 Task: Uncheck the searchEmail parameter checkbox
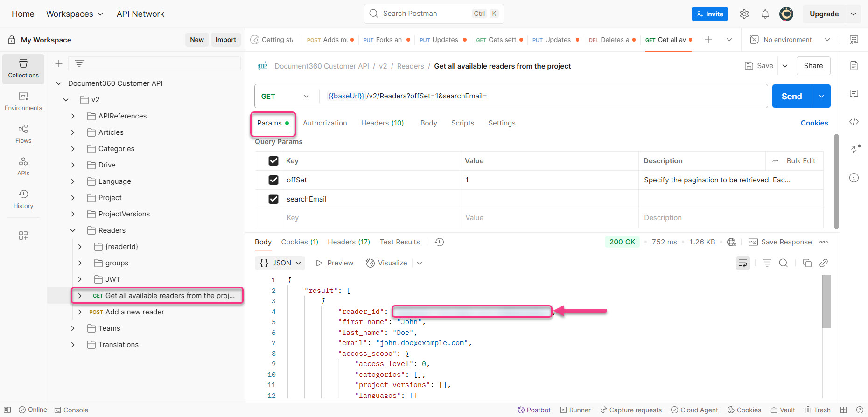click(x=273, y=199)
